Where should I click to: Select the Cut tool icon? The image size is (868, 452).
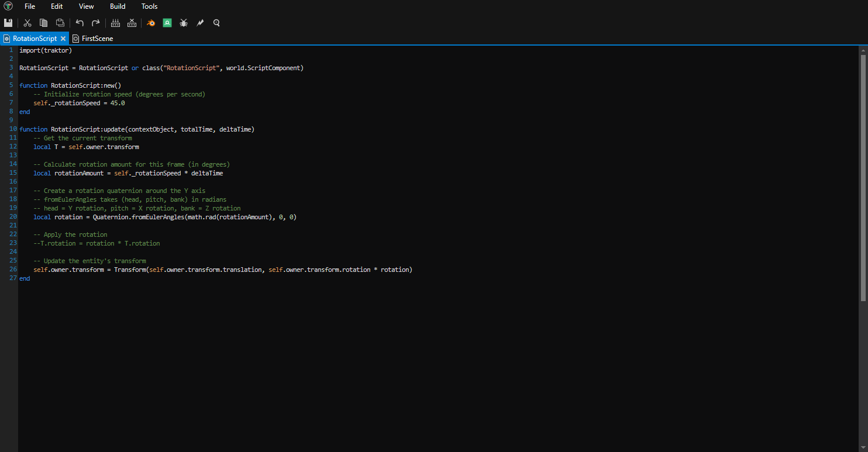[x=27, y=22]
